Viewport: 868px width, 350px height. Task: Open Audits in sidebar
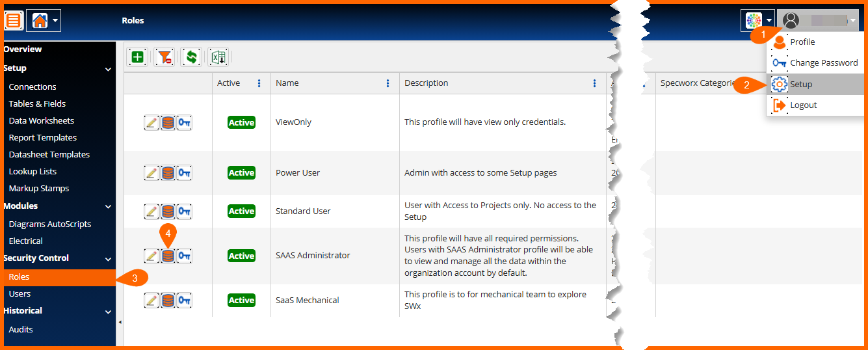[21, 329]
